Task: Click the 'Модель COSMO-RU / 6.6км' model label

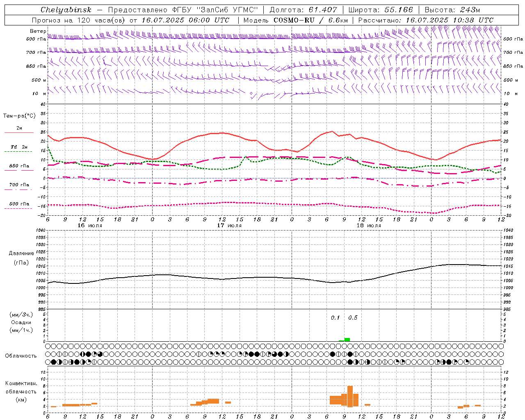Action: tap(296, 20)
